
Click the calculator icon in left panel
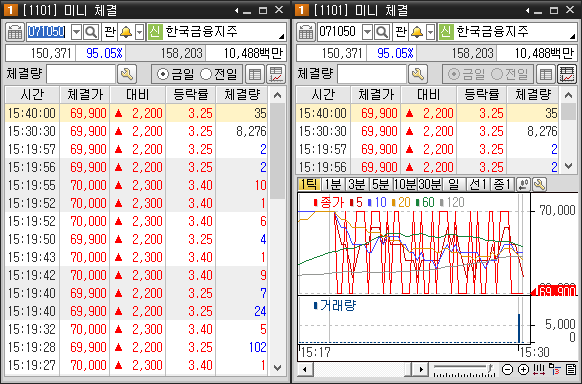point(15,32)
